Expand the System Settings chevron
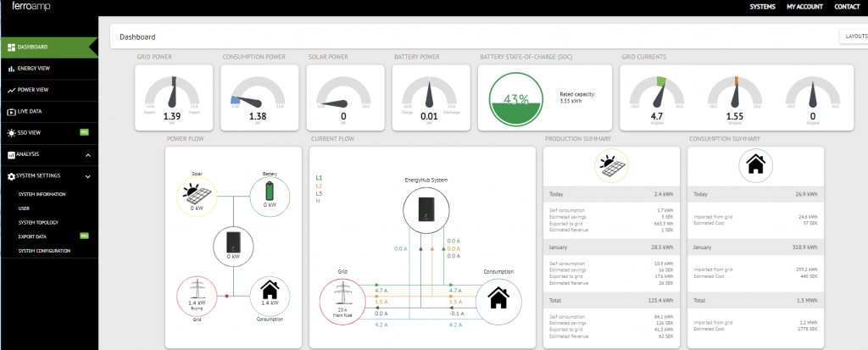Image resolution: width=868 pixels, height=350 pixels. tap(88, 176)
